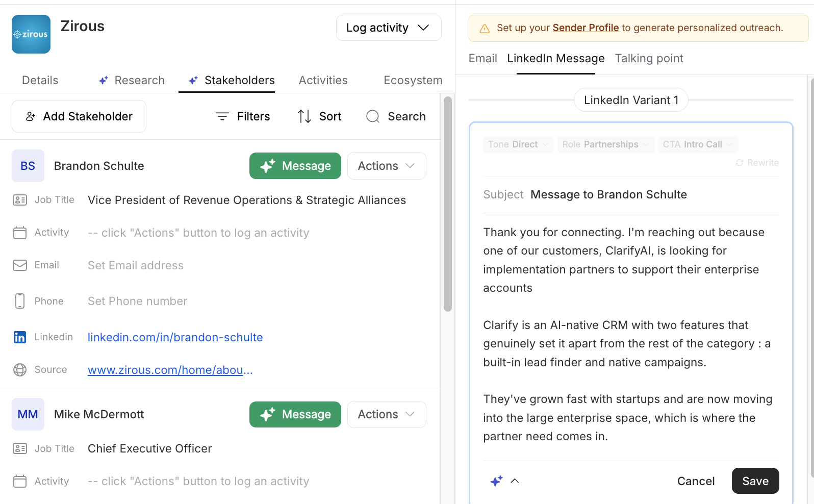Image resolution: width=814 pixels, height=504 pixels.
Task: Click the Set Phone number field
Action: (x=138, y=301)
